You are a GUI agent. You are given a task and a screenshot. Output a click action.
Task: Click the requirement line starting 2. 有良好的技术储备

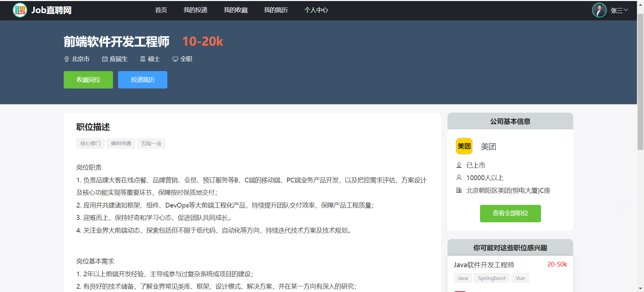coord(217,286)
